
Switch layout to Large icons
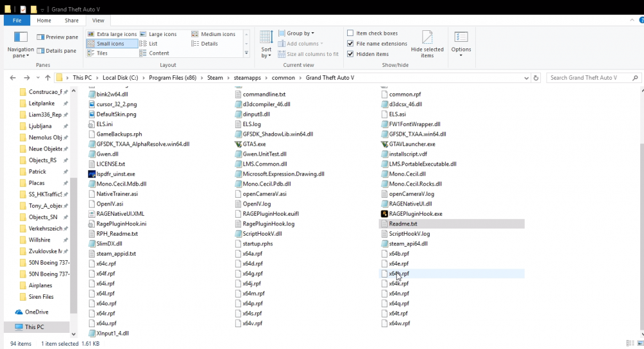click(x=158, y=34)
